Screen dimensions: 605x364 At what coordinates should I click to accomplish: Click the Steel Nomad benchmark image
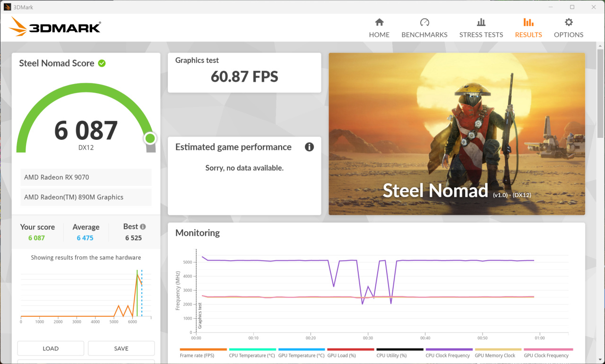click(x=457, y=134)
